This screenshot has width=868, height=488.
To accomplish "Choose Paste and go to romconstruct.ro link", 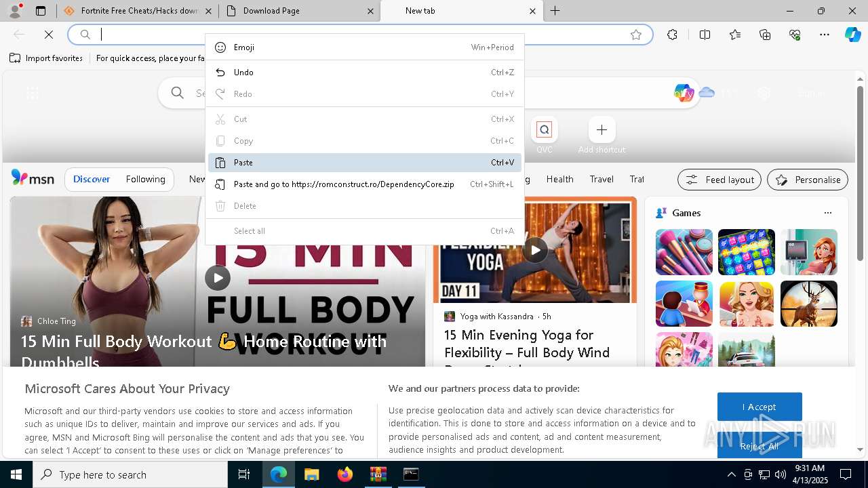I will tap(365, 184).
